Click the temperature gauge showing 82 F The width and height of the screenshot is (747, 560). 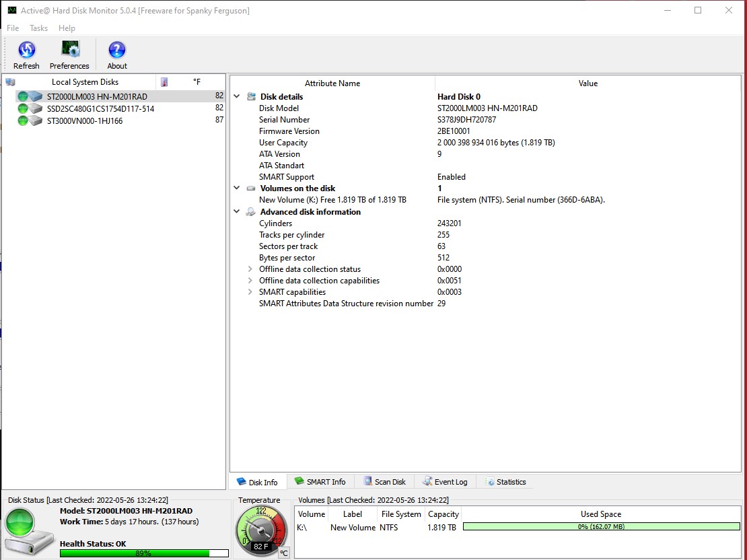coord(260,531)
